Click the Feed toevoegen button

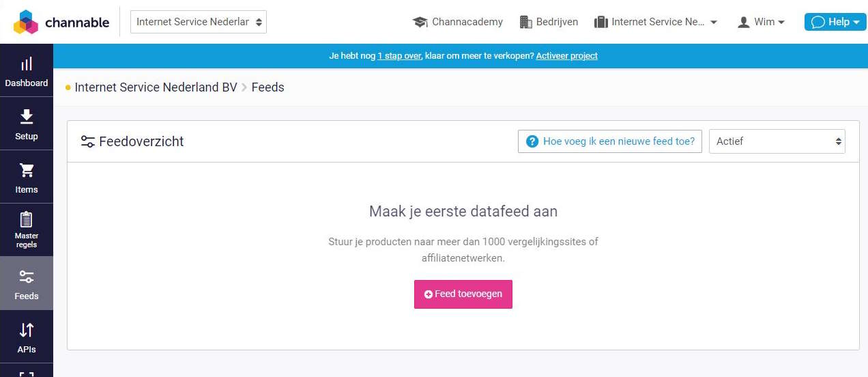click(x=463, y=294)
